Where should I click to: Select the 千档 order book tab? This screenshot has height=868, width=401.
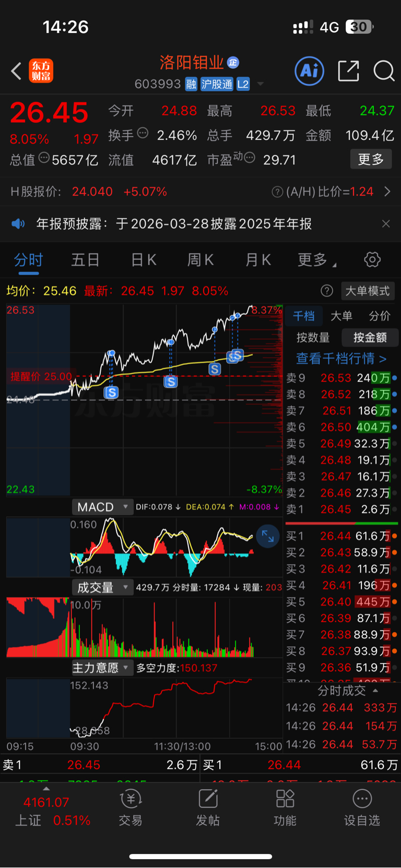click(303, 315)
